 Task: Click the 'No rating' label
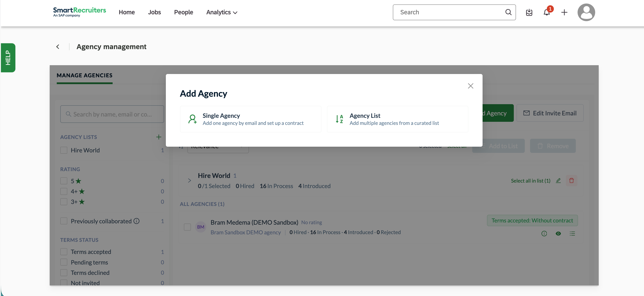[311, 222]
